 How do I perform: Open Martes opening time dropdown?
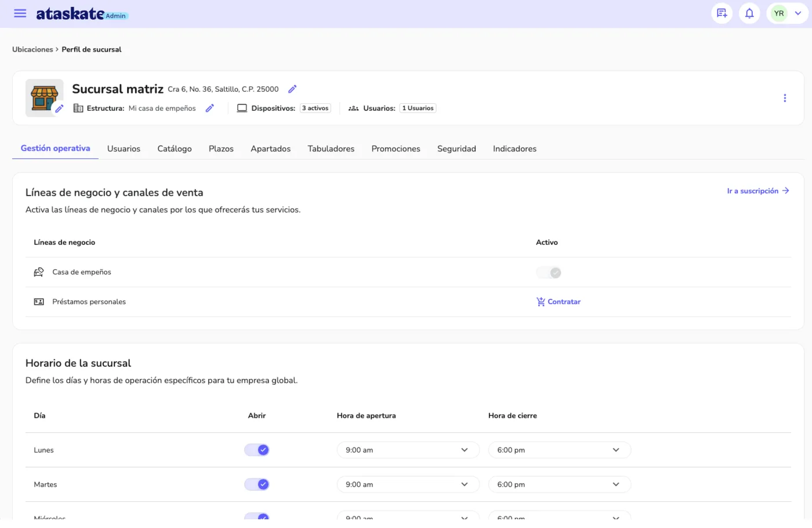coord(408,484)
